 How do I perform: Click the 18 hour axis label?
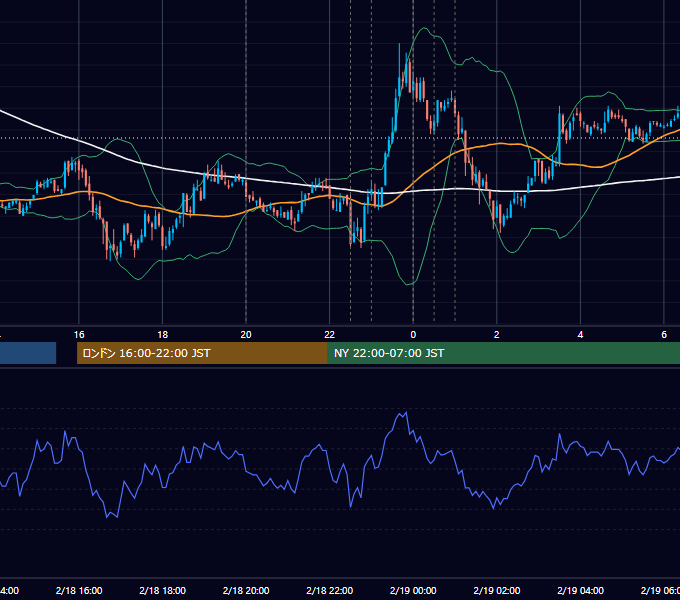(x=163, y=335)
